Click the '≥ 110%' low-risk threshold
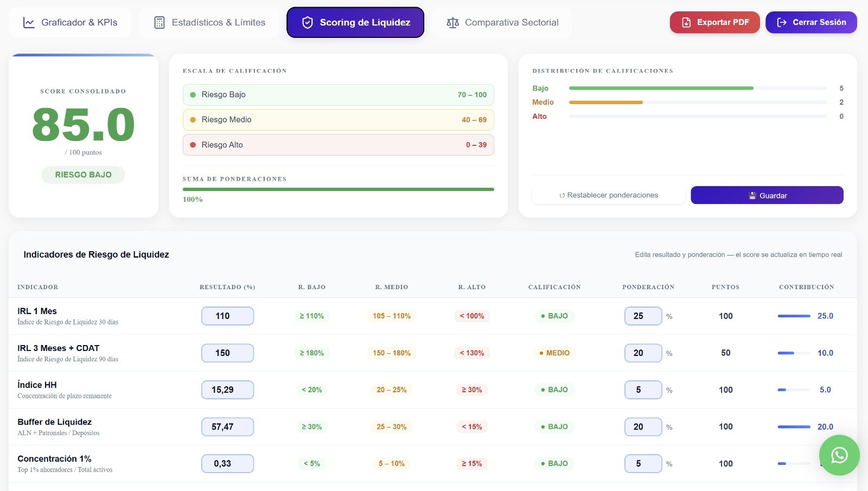 click(312, 316)
